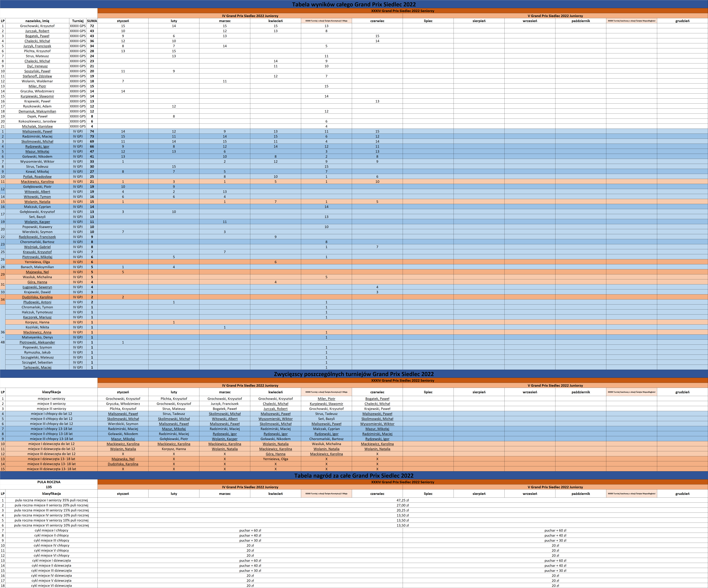The image size is (708, 588).
Task: Select row 'pula roczna miejsce VI seniorzy 10% puli rocznej'
Action: (x=51, y=525)
